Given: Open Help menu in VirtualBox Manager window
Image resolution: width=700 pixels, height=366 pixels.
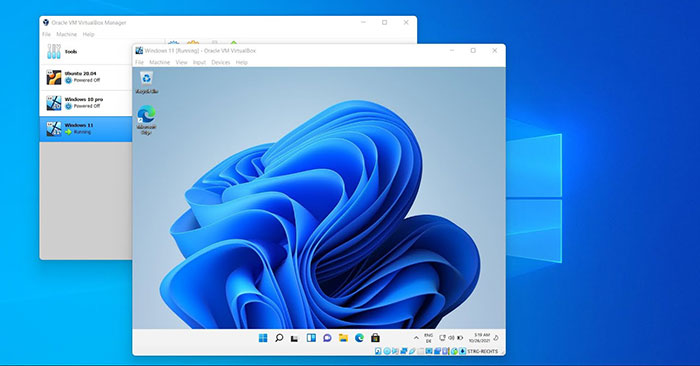Looking at the screenshot, I should 88,34.
